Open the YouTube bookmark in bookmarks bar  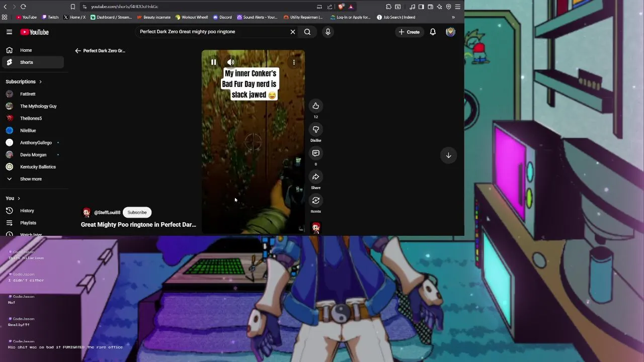27,17
